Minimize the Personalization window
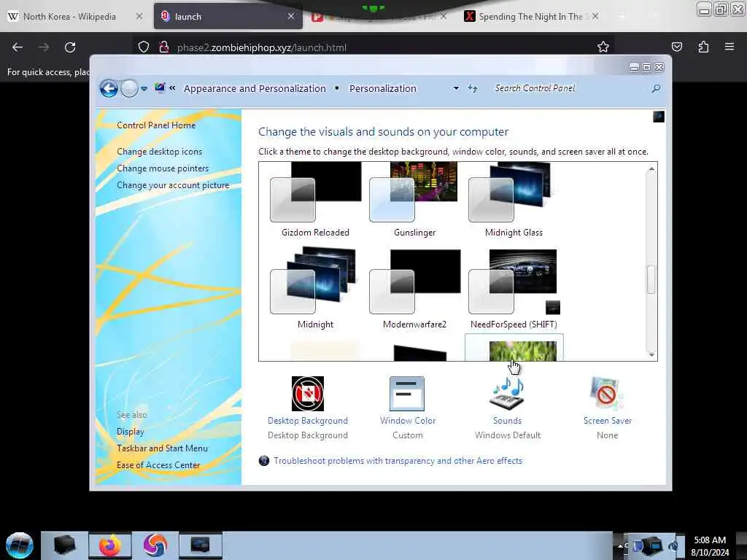 pyautogui.click(x=634, y=68)
